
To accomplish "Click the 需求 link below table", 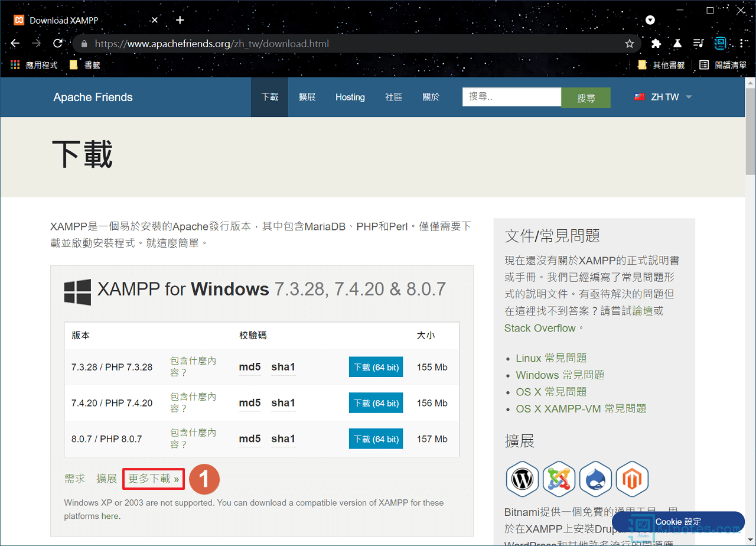I will point(75,479).
